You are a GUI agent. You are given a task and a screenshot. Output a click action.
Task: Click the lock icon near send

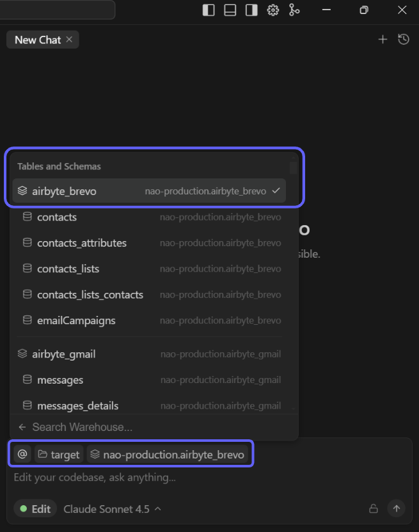373,509
